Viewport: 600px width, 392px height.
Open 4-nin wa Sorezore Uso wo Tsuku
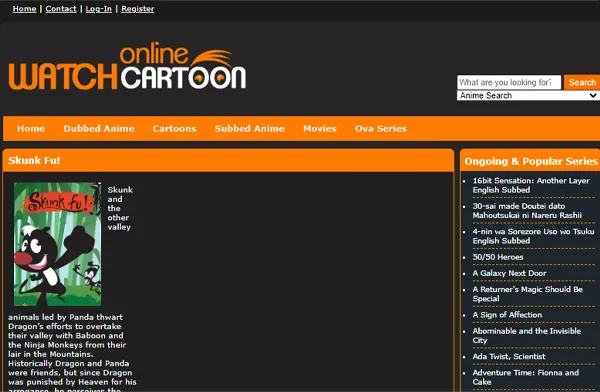pyautogui.click(x=533, y=236)
